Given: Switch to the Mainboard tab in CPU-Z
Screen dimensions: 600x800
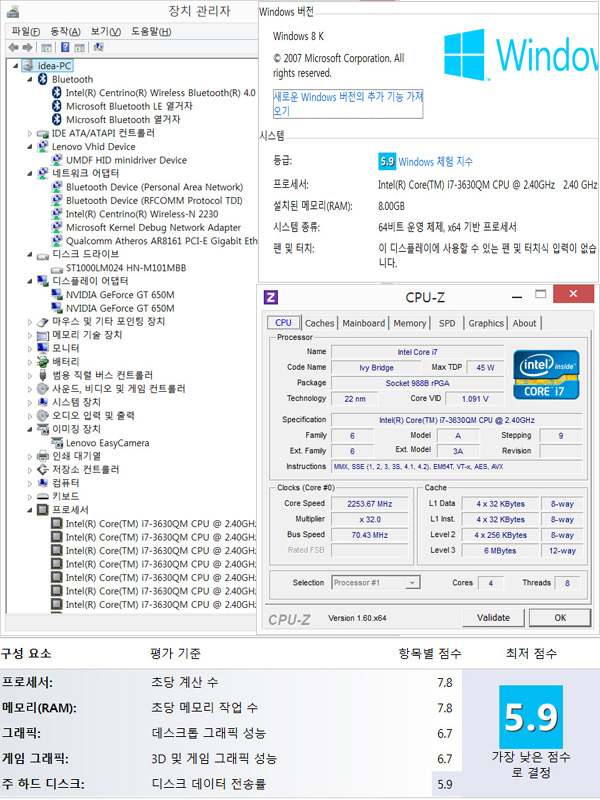Looking at the screenshot, I should click(364, 323).
